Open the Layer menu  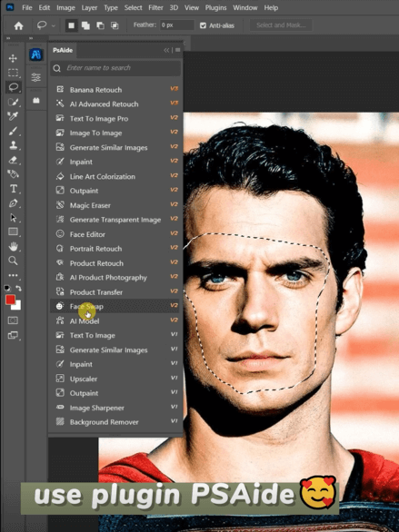89,7
